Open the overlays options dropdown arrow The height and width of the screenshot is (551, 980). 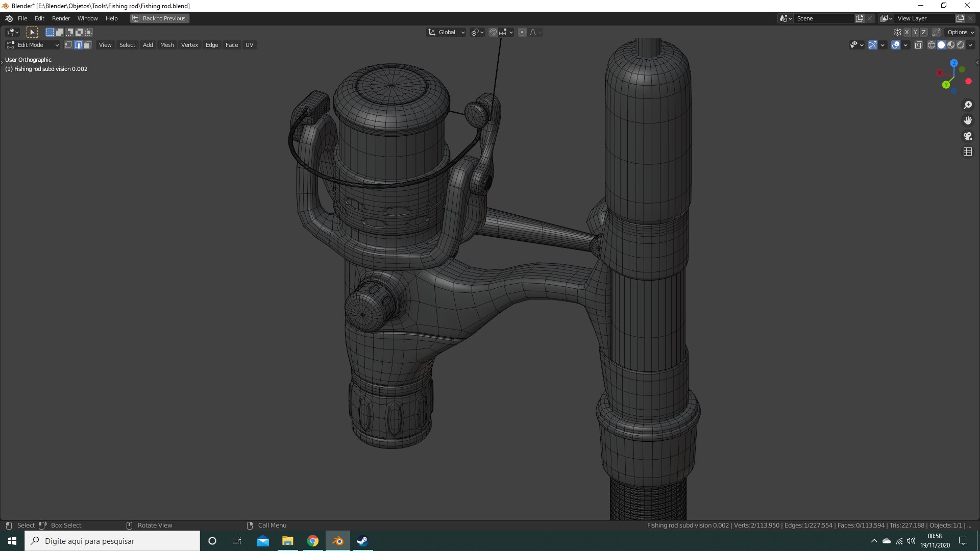(x=905, y=45)
